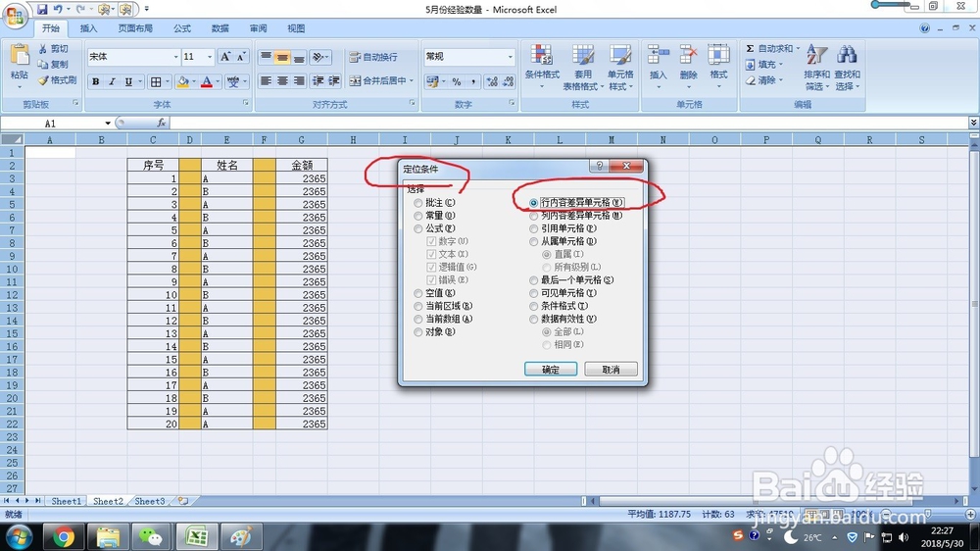Click AutoSum (自动求和) sigma icon

tap(750, 48)
